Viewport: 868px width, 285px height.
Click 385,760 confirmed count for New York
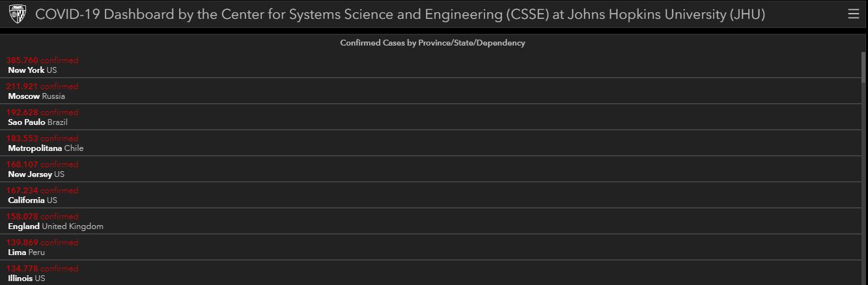tap(42, 61)
